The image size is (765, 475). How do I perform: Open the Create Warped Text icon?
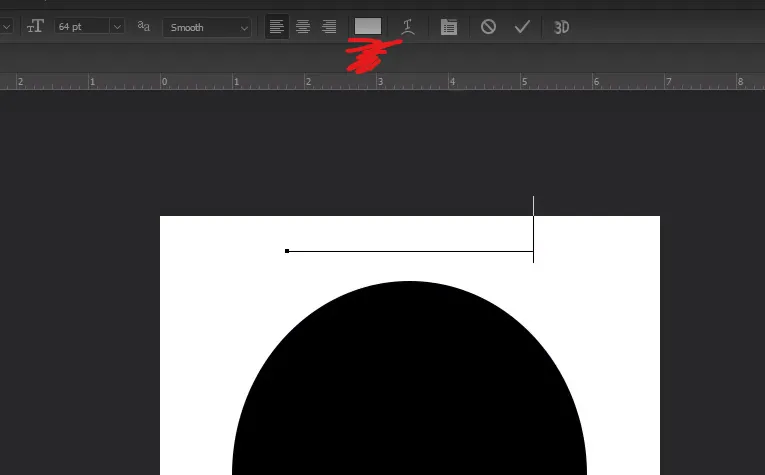click(408, 26)
